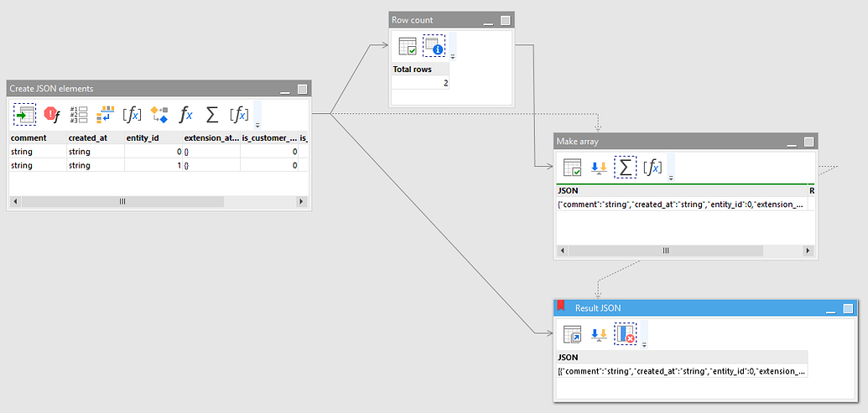This screenshot has width=868, height=413.
Task: Click the linked table icon in Result JSON
Action: pyautogui.click(x=573, y=334)
